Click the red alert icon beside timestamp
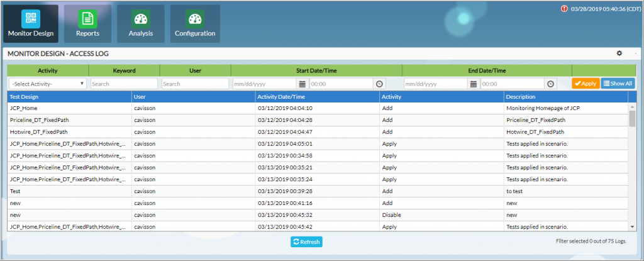This screenshot has height=261, width=644. [564, 8]
